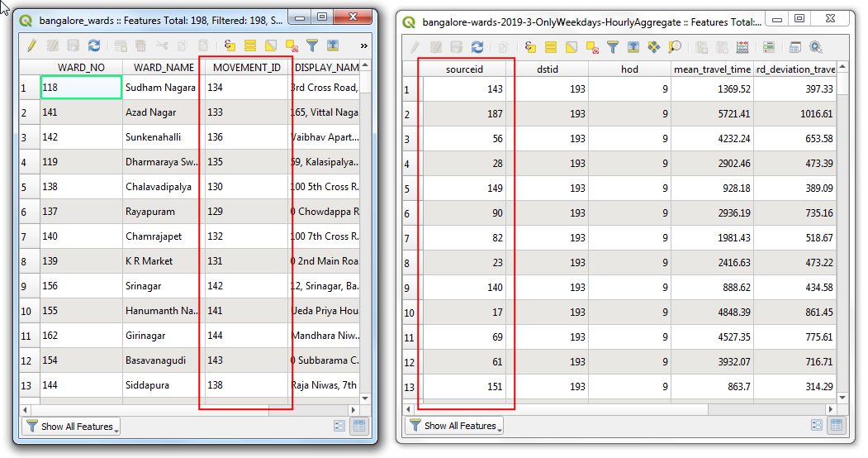Move selection to top in HourlyAggregate table
868x458 pixels.
point(633,48)
